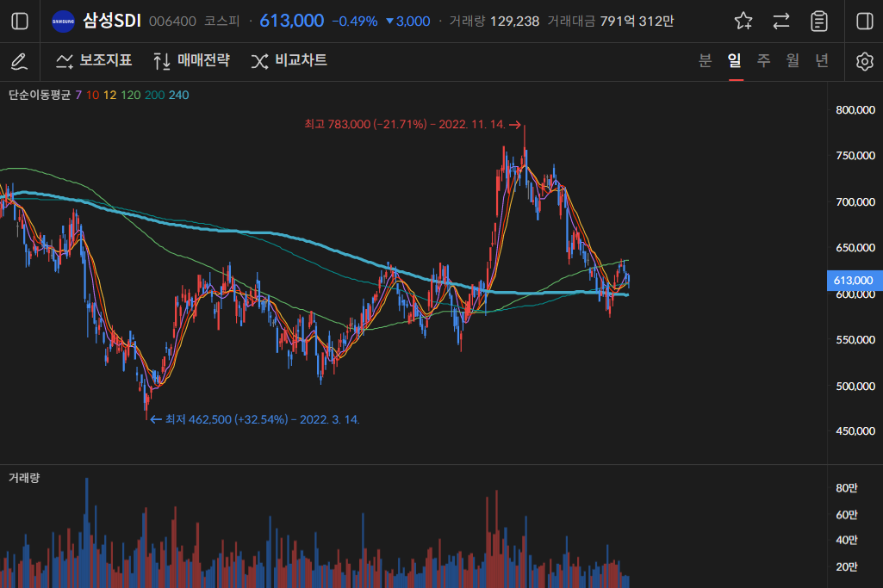Image resolution: width=883 pixels, height=588 pixels.
Task: Switch to 일 daily chart tab
Action: click(734, 60)
